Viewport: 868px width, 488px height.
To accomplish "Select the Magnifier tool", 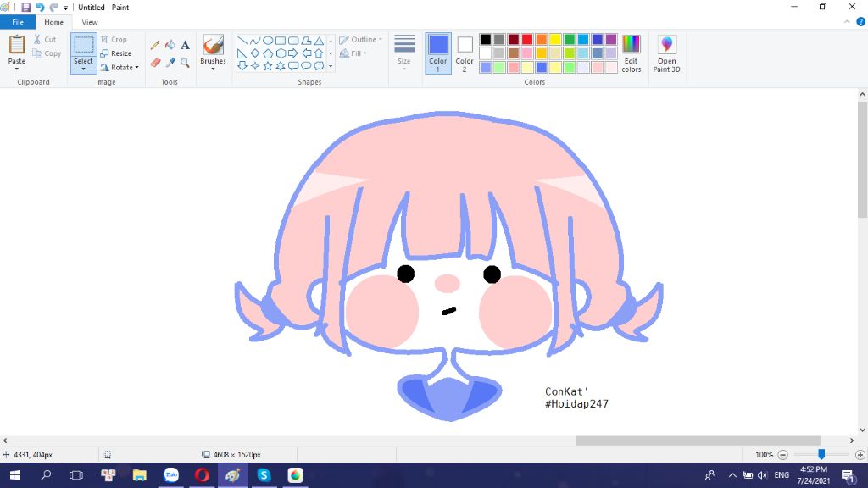I will pos(186,63).
